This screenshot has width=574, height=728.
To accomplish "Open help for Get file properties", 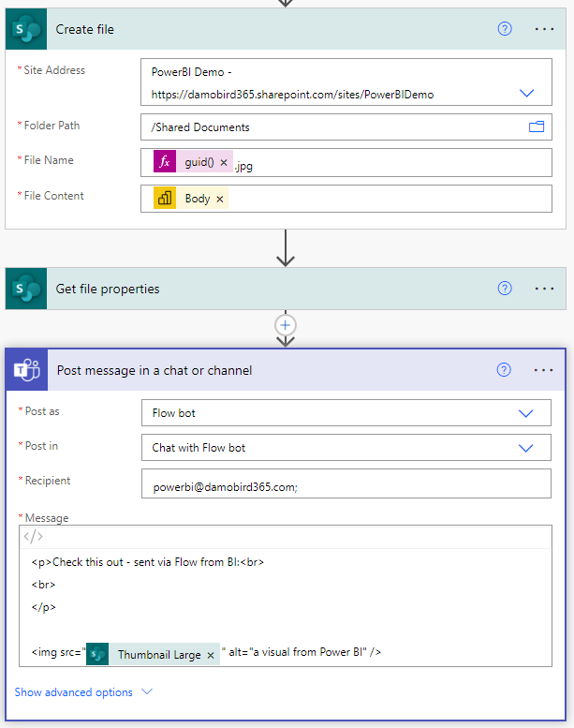I will pyautogui.click(x=505, y=289).
